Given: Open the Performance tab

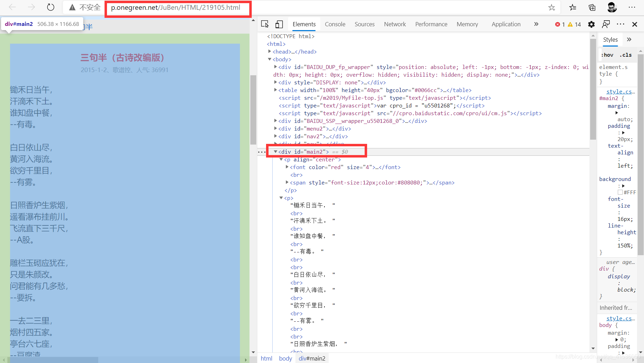Looking at the screenshot, I should (x=431, y=24).
